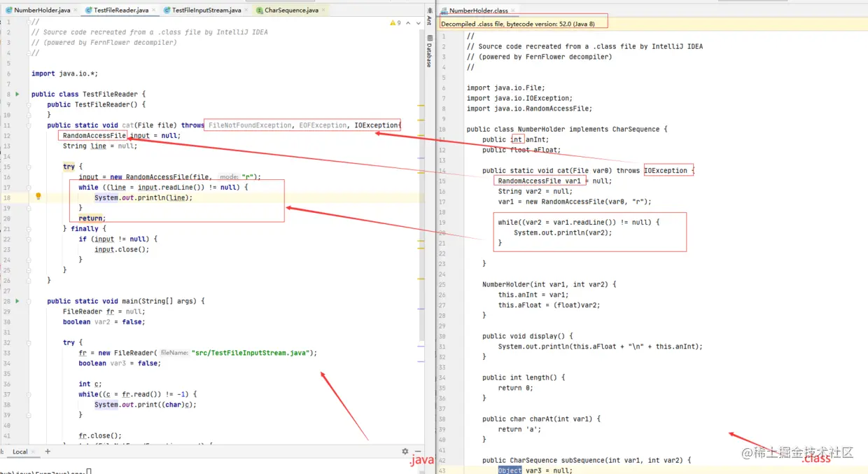This screenshot has width=868, height=474.
Task: Click the NumberHolder.class file icon
Action: 444,11
